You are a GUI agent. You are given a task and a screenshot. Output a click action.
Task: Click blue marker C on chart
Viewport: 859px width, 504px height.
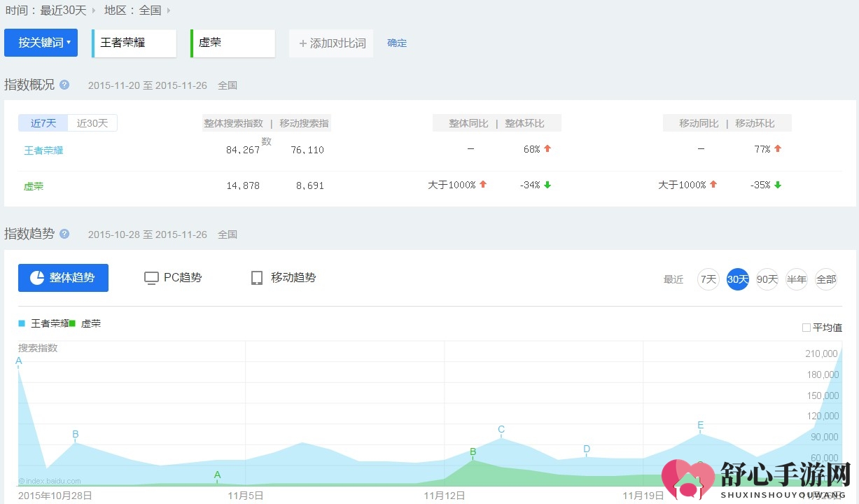(501, 429)
